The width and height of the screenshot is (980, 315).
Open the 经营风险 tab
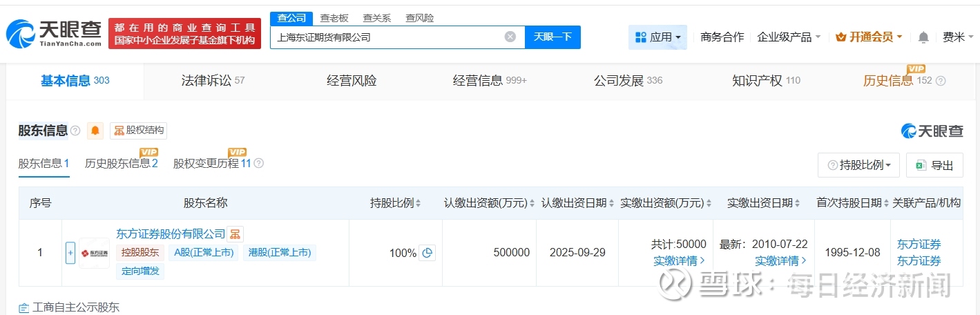(352, 81)
